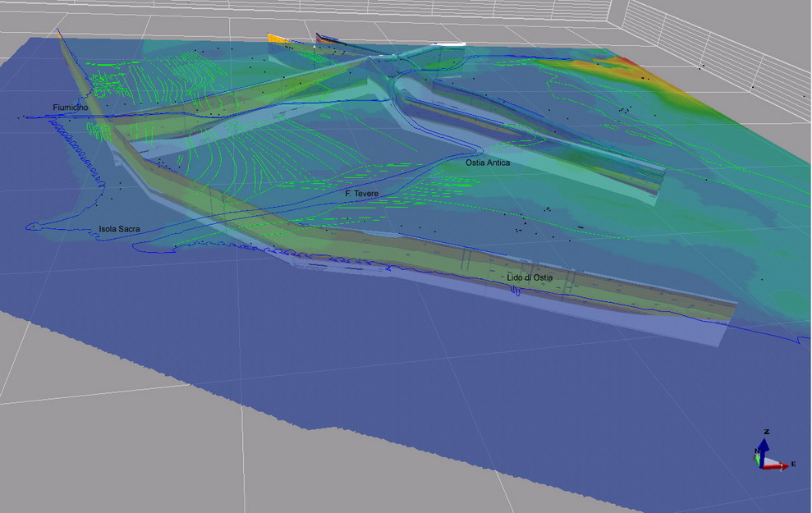Select the Fiumicino label

tap(71, 108)
